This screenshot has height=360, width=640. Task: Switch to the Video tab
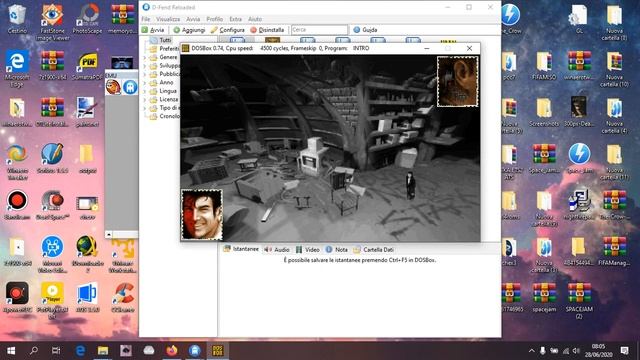click(x=308, y=249)
